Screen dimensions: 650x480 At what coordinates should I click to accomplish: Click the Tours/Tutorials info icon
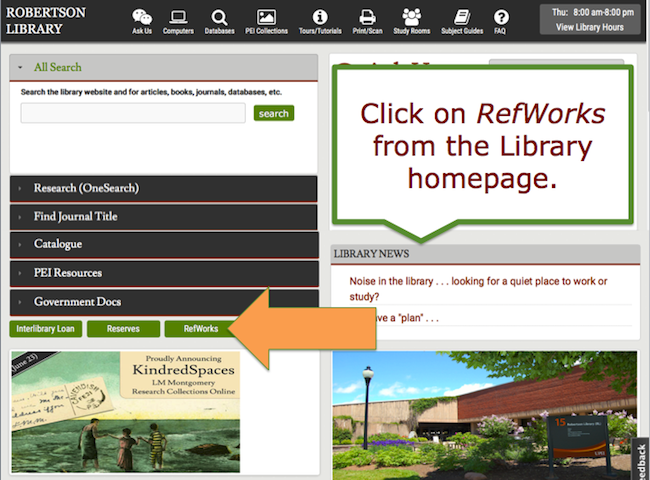click(x=320, y=18)
